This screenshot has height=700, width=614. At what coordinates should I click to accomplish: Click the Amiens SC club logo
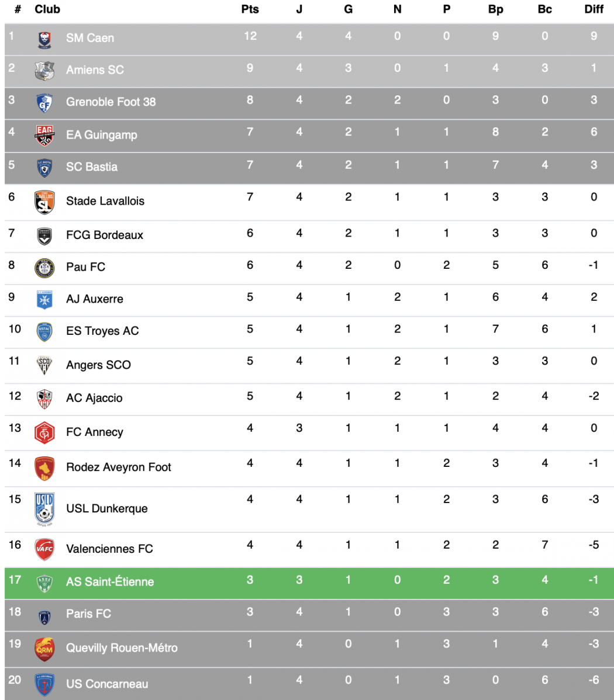point(44,71)
